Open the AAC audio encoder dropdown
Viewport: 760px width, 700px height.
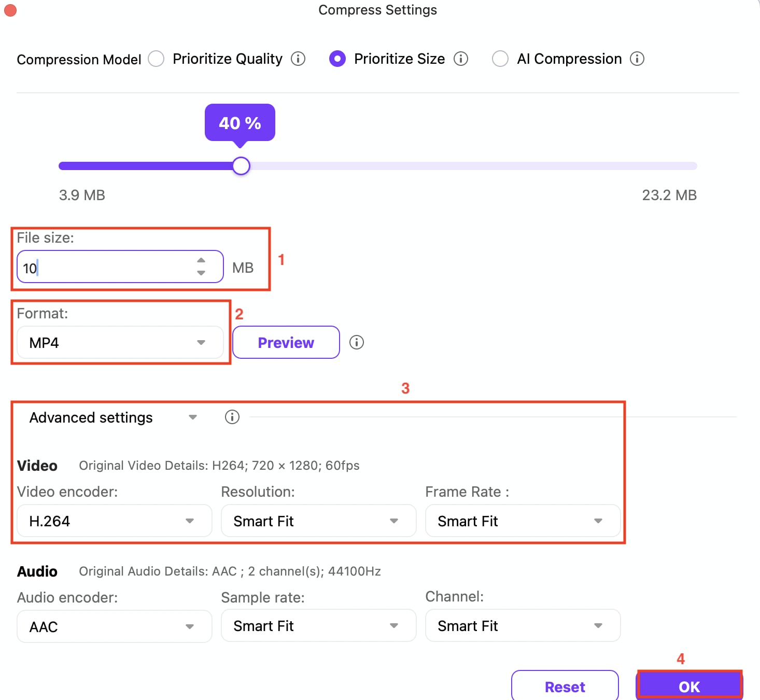[115, 626]
